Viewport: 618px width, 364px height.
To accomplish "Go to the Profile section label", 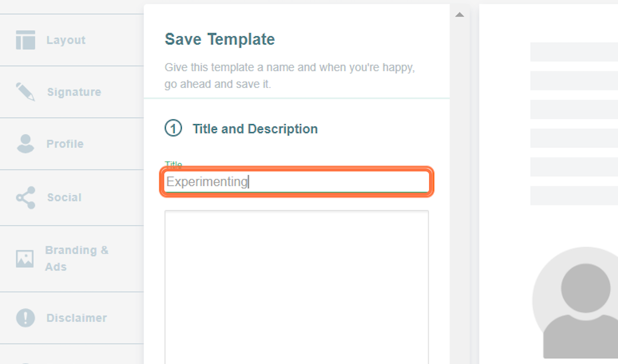I will pos(65,144).
